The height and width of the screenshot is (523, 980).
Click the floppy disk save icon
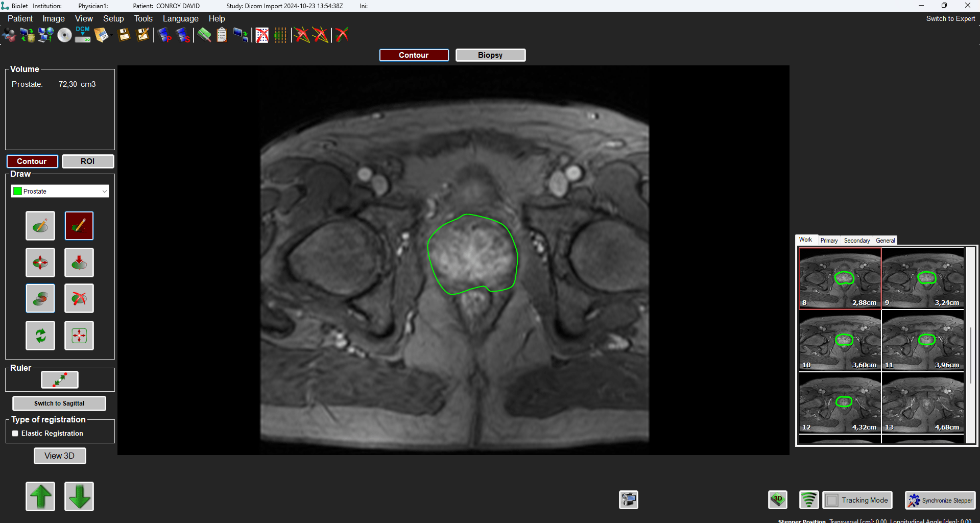[124, 35]
